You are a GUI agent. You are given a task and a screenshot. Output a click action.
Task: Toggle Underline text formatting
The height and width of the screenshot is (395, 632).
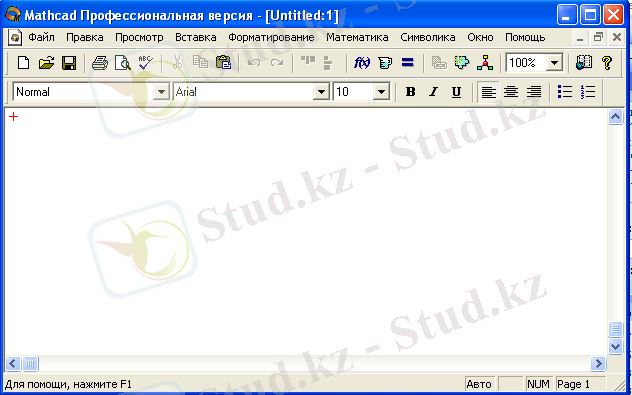coord(456,92)
